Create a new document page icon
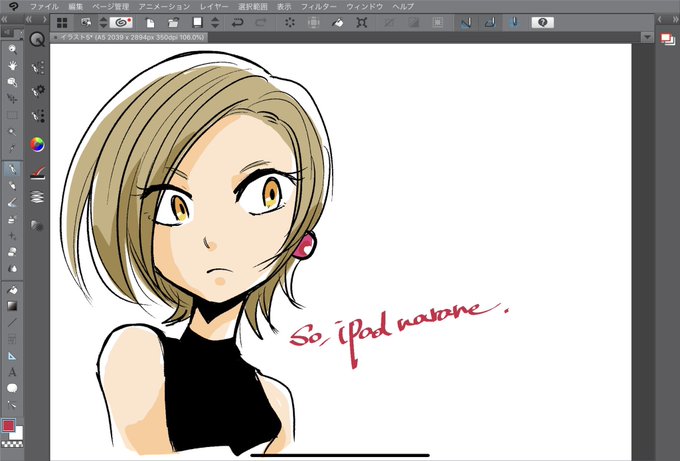 tap(150, 23)
